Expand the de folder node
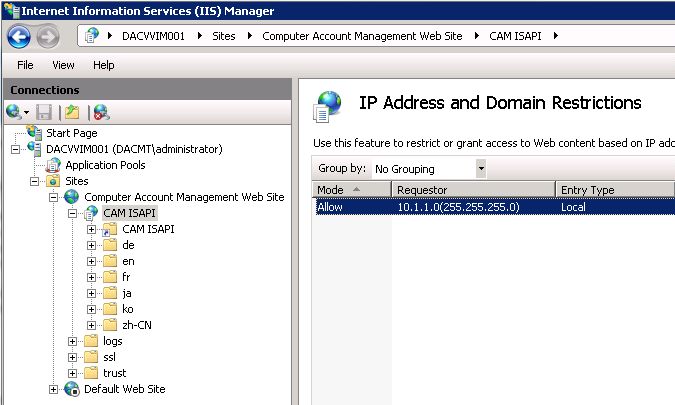 91,245
